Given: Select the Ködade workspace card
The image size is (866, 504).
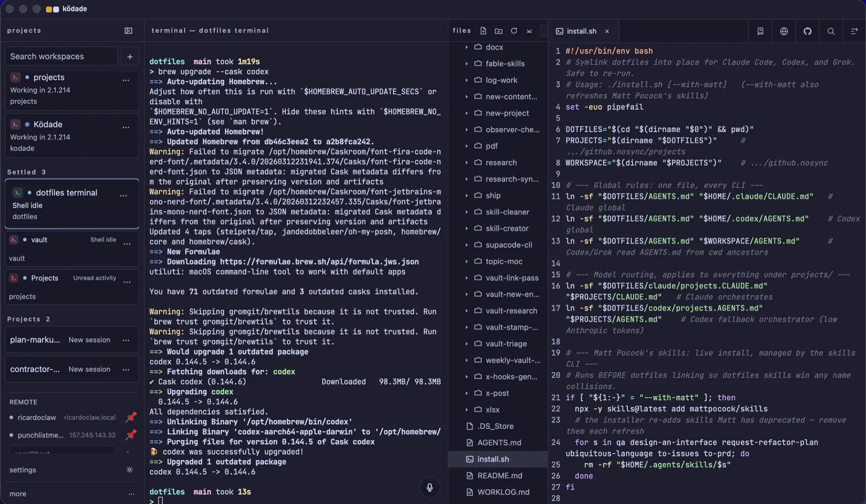Looking at the screenshot, I should 72,136.
